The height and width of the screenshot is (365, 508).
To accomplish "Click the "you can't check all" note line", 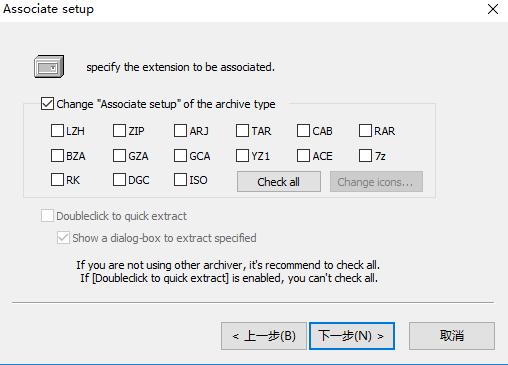I will pos(229,278).
